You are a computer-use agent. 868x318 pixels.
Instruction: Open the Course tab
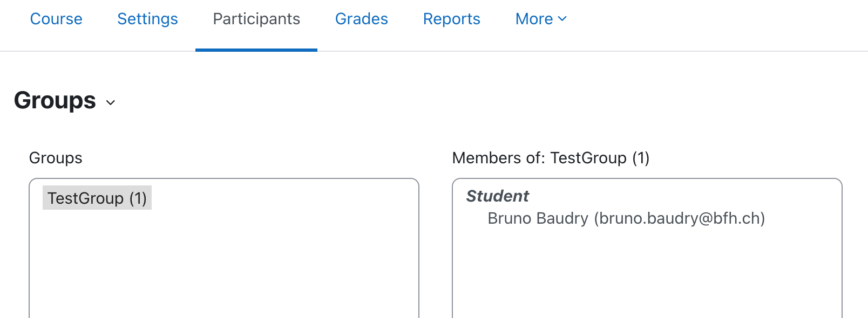click(56, 19)
